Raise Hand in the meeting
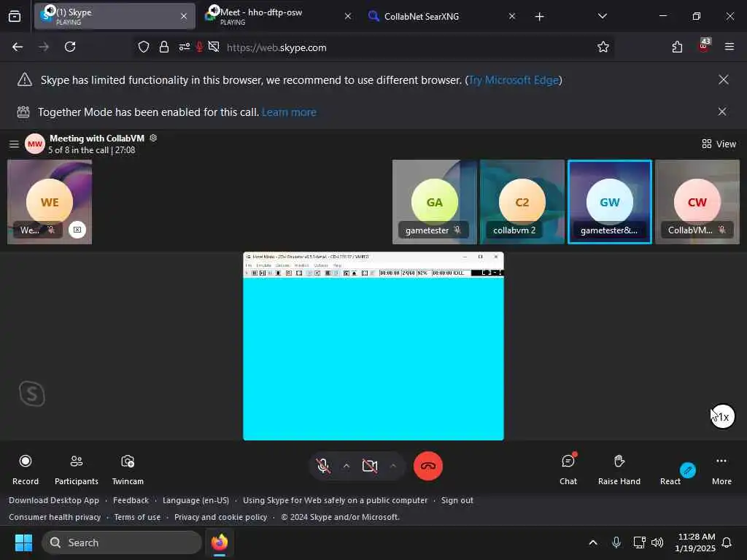This screenshot has width=747, height=560. click(x=619, y=469)
